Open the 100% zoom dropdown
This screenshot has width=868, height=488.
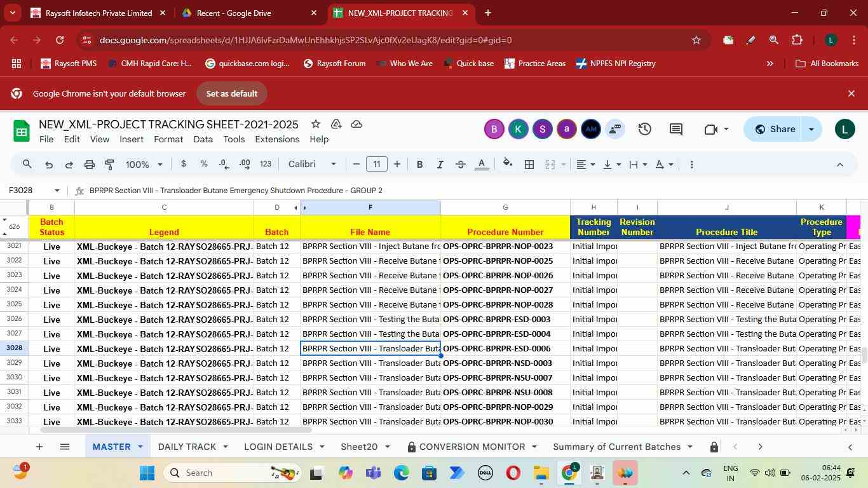[144, 165]
